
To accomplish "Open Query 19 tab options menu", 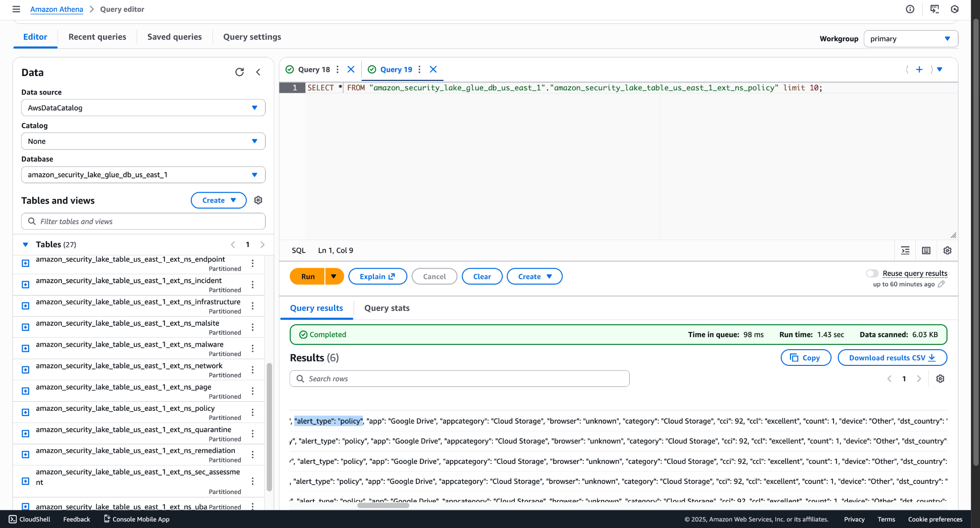I will (420, 69).
